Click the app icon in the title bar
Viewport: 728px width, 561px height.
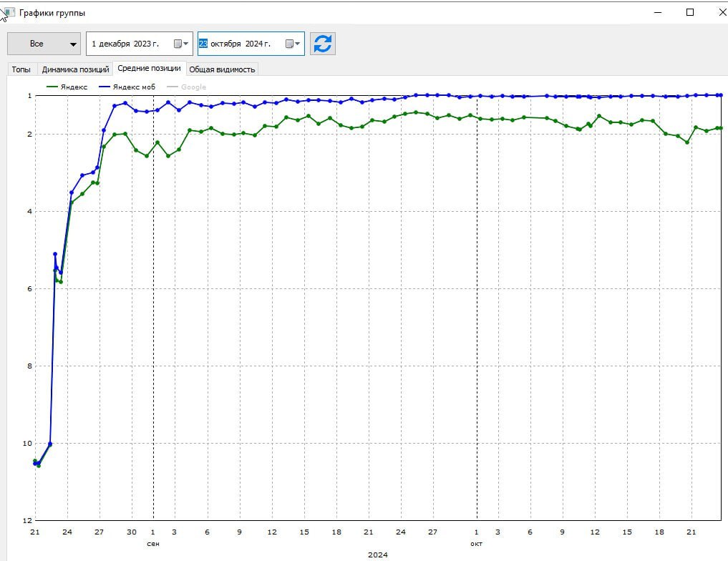click(x=9, y=12)
